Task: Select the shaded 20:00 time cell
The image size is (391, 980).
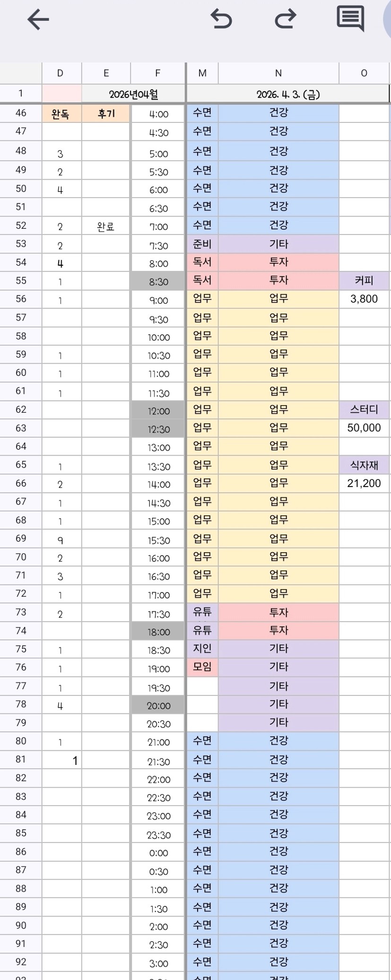Action: click(x=158, y=706)
